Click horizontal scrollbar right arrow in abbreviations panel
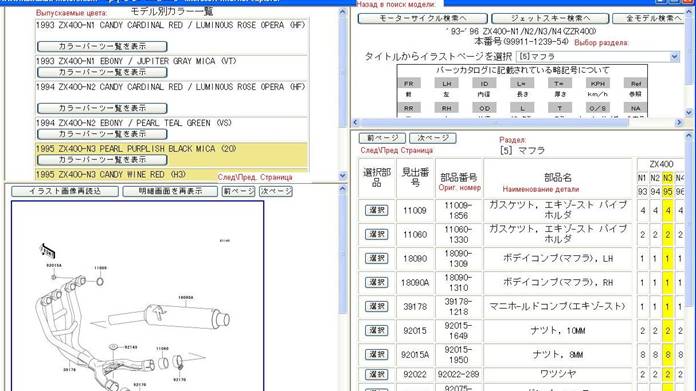Image resolution: width=696 pixels, height=391 pixels. tap(679, 122)
